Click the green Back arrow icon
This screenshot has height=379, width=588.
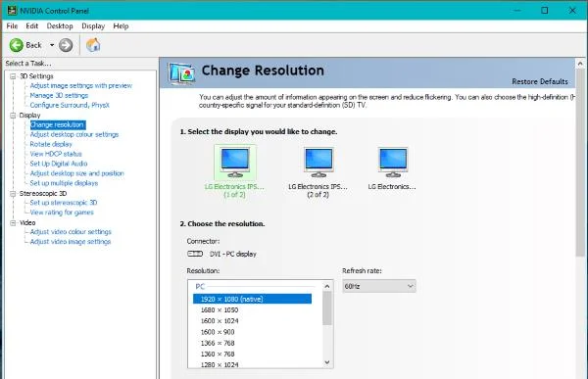click(x=16, y=45)
